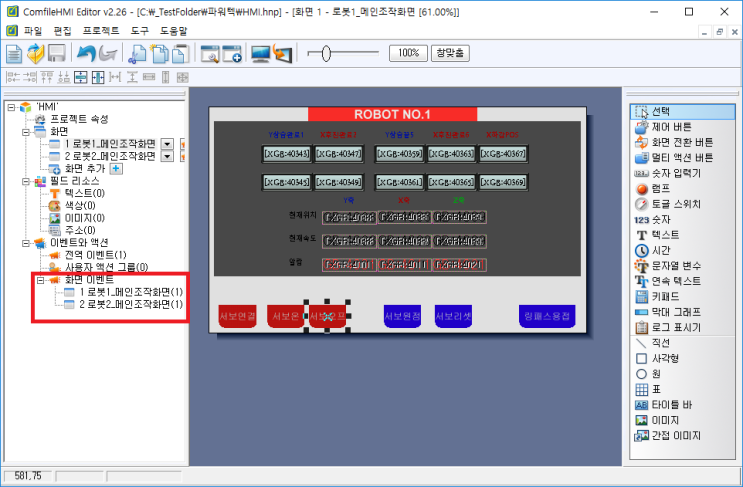This screenshot has width=743, height=487.
Task: Click the zoom slider handle
Action: point(326,54)
